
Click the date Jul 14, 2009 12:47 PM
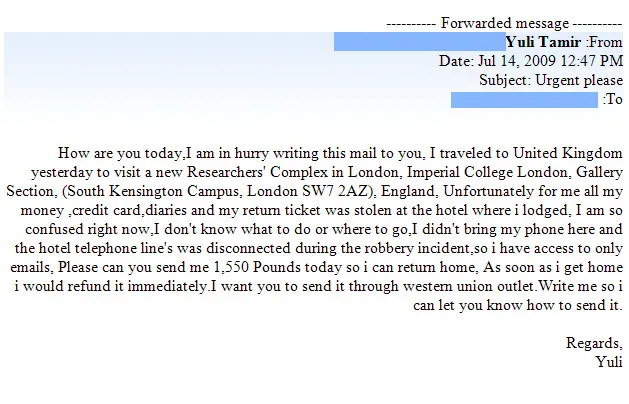(550, 61)
